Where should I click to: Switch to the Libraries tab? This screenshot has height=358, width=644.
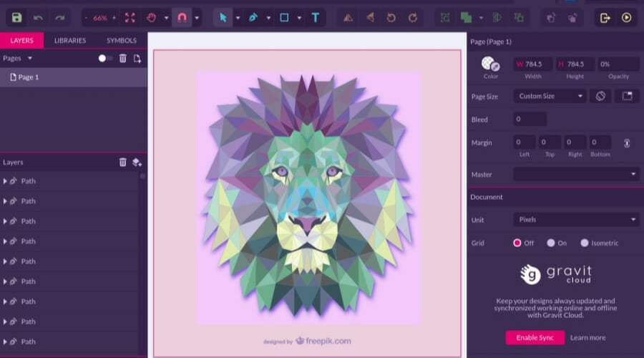(70, 40)
